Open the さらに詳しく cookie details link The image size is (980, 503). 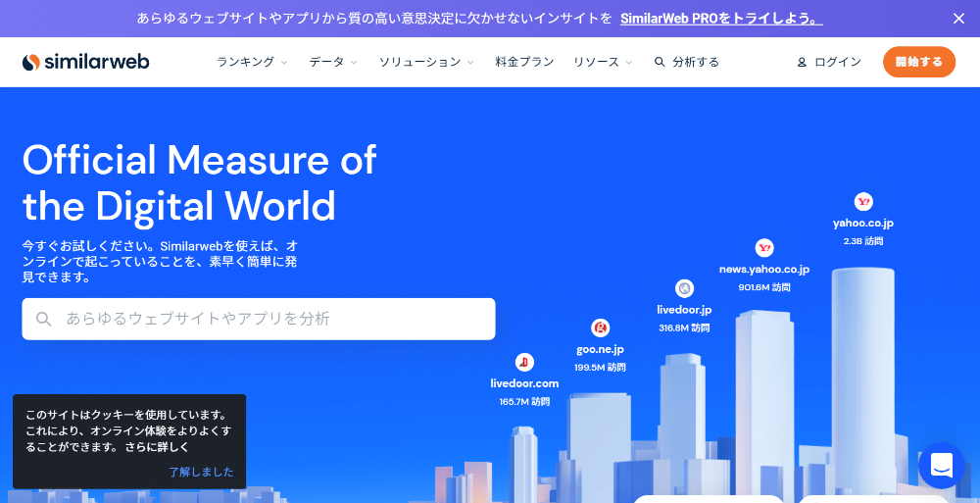coord(157,447)
